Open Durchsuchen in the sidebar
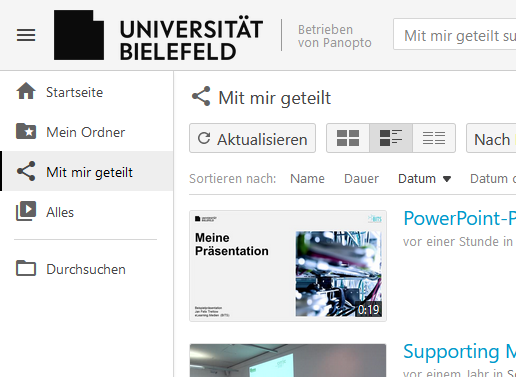Image resolution: width=516 pixels, height=377 pixels. [x=87, y=269]
